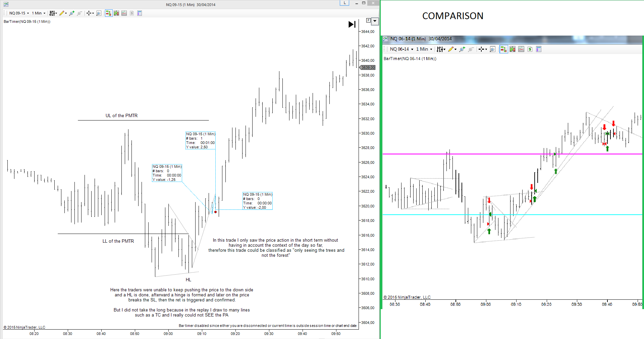
Task: Click the F button above price axis
Action: point(368,20)
